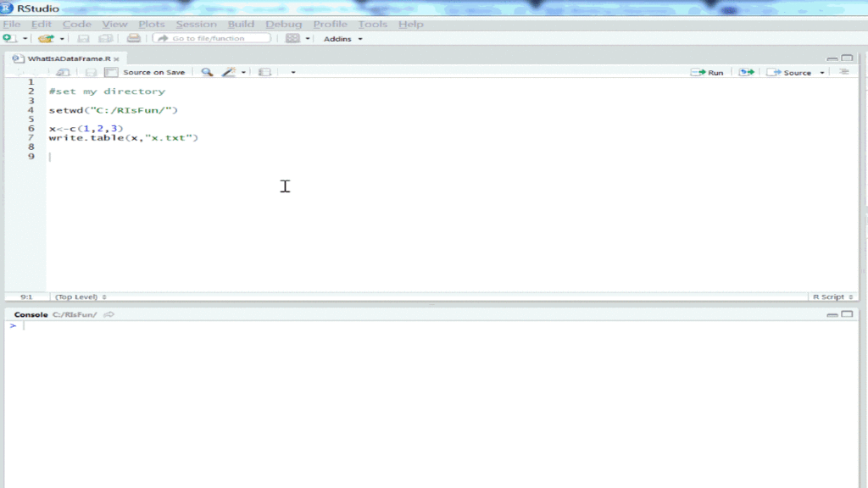Click the Show document outline icon
The height and width of the screenshot is (488, 868).
coord(843,72)
